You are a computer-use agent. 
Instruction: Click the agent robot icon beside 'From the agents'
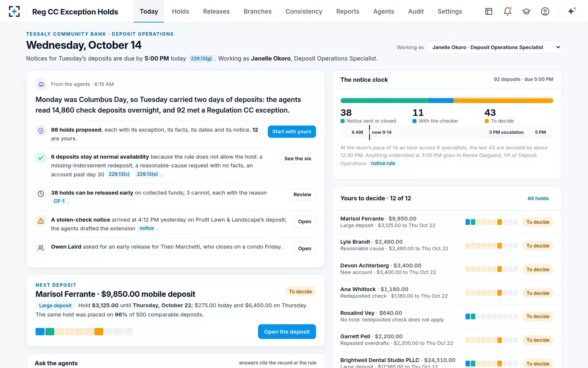[41, 84]
